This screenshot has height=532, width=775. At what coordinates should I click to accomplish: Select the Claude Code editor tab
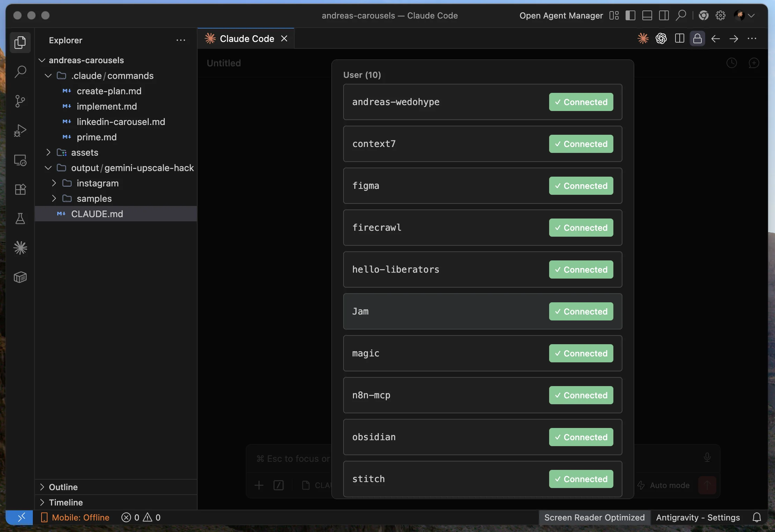pyautogui.click(x=246, y=39)
